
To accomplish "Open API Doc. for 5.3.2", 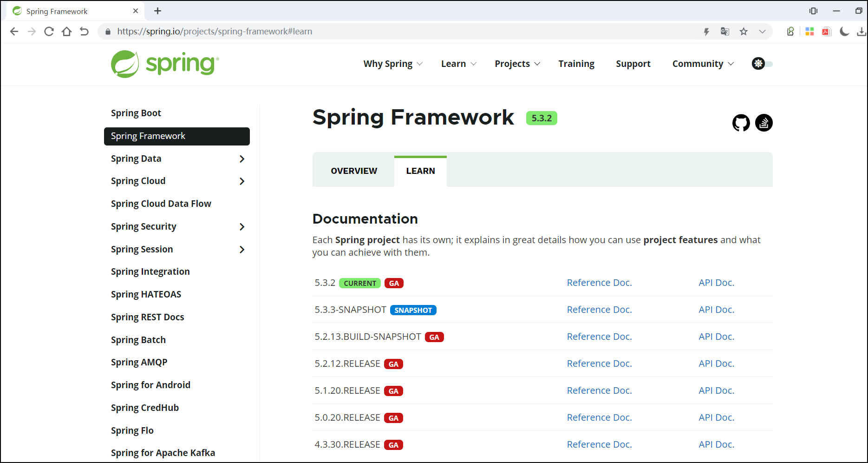I will [x=716, y=283].
